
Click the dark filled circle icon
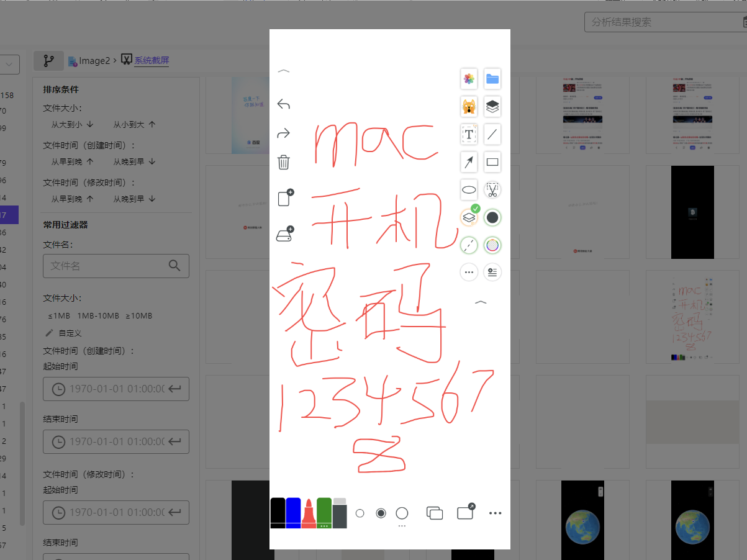coord(492,217)
